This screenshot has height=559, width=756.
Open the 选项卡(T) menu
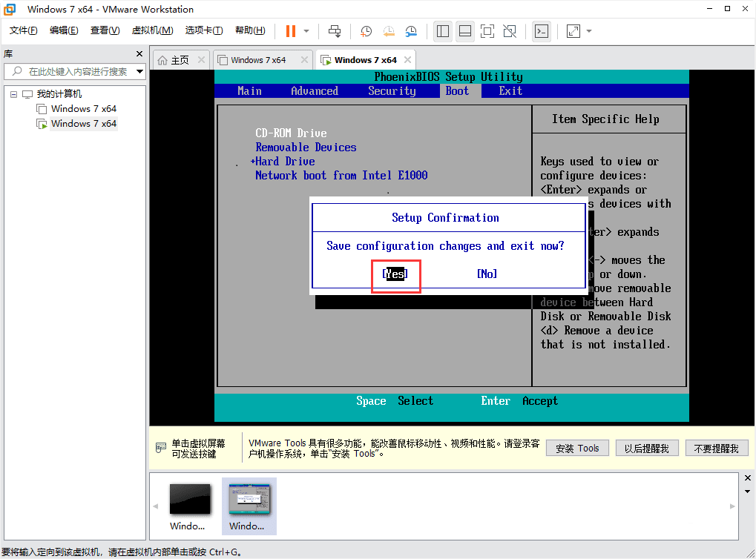tap(204, 30)
